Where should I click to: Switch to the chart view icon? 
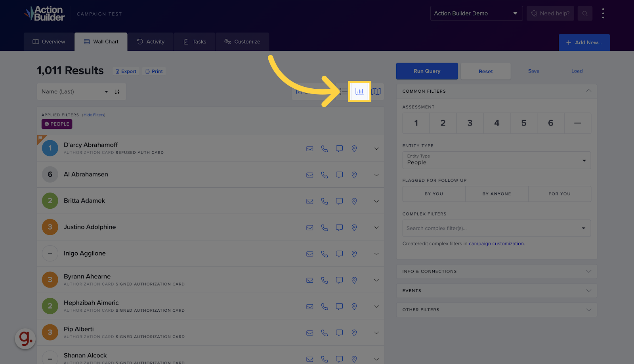(359, 91)
